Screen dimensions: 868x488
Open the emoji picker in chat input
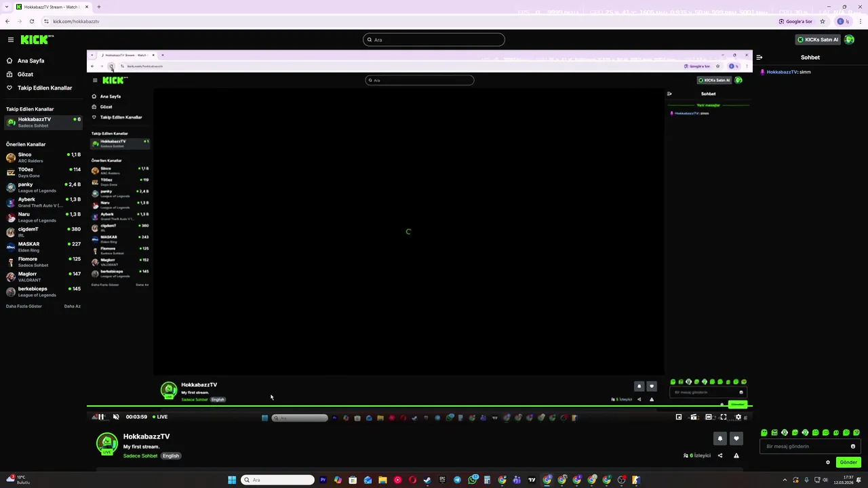[853, 446]
